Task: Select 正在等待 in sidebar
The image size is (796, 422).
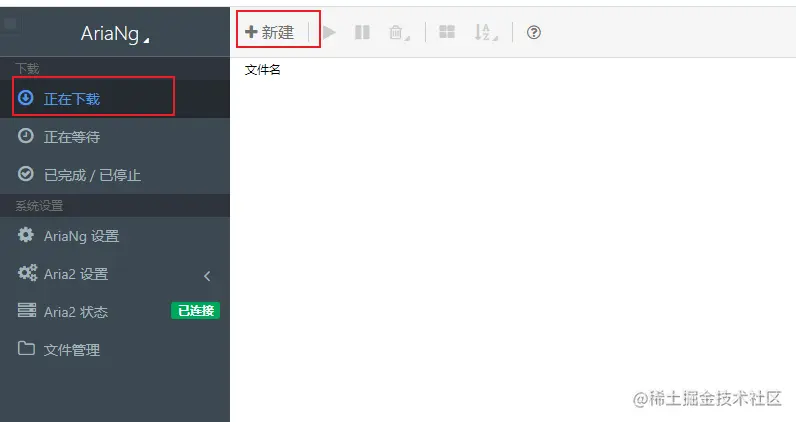Action: pos(115,137)
